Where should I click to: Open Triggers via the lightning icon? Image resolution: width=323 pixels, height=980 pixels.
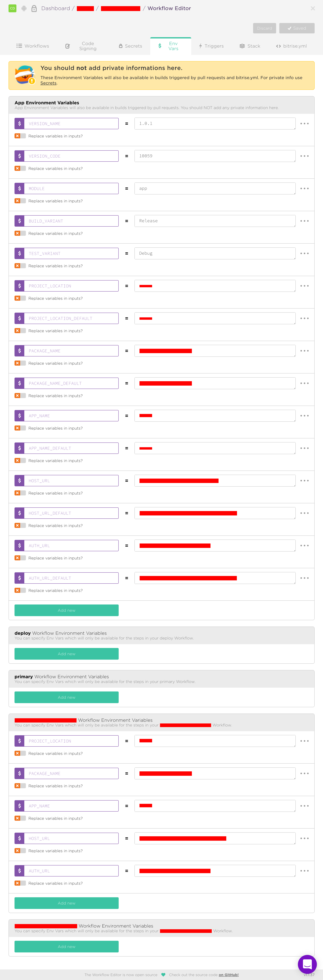(x=200, y=46)
